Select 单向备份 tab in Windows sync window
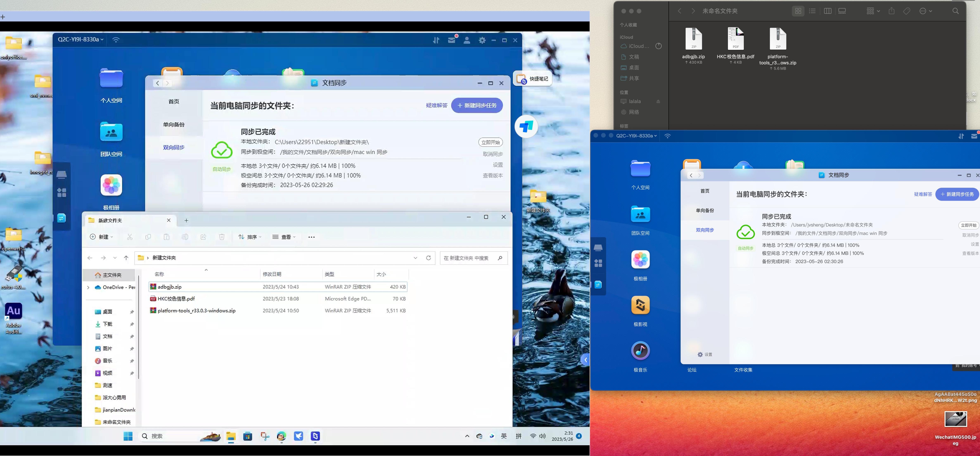The height and width of the screenshot is (456, 980). coord(173,125)
